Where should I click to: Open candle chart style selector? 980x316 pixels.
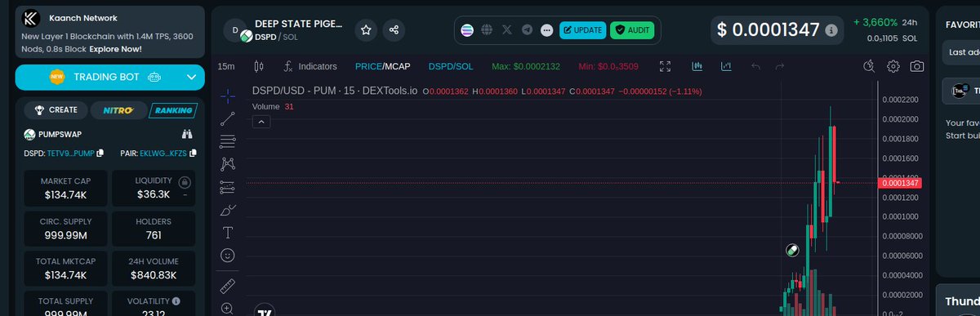pyautogui.click(x=260, y=66)
